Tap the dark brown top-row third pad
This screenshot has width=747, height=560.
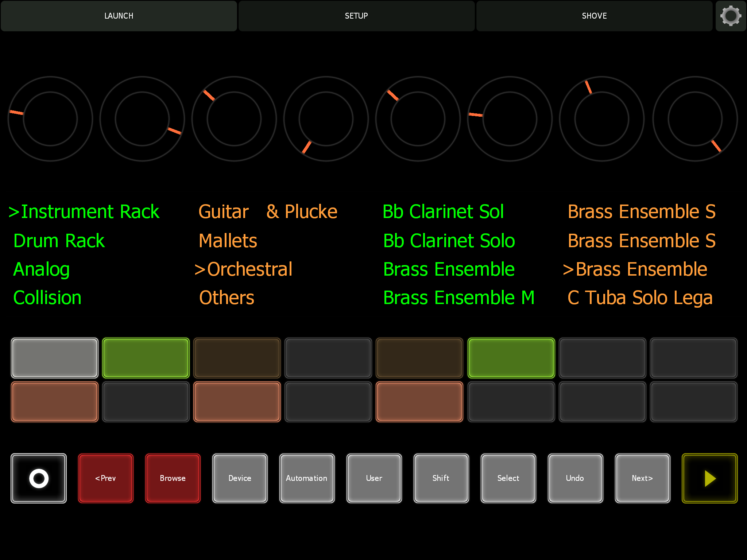[237, 358]
